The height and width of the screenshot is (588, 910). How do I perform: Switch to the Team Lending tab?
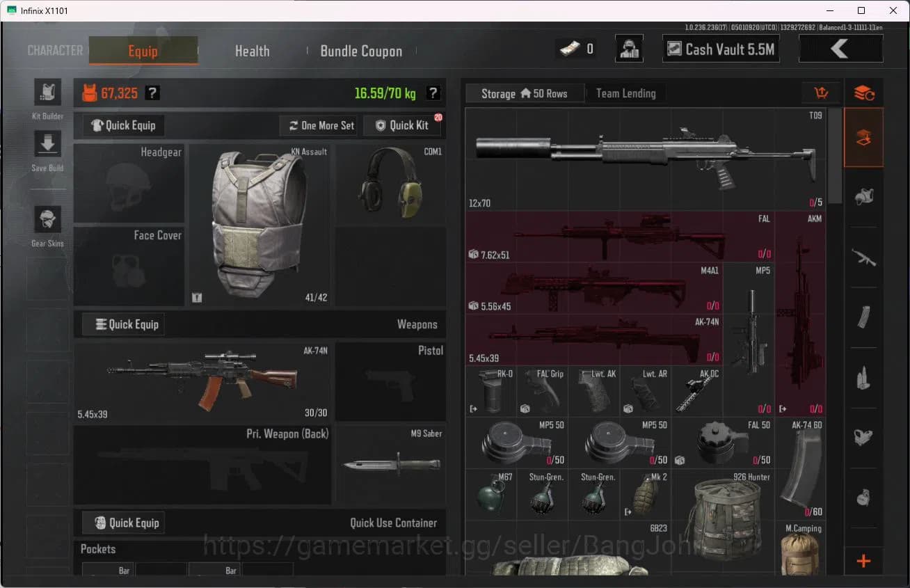[x=625, y=93]
